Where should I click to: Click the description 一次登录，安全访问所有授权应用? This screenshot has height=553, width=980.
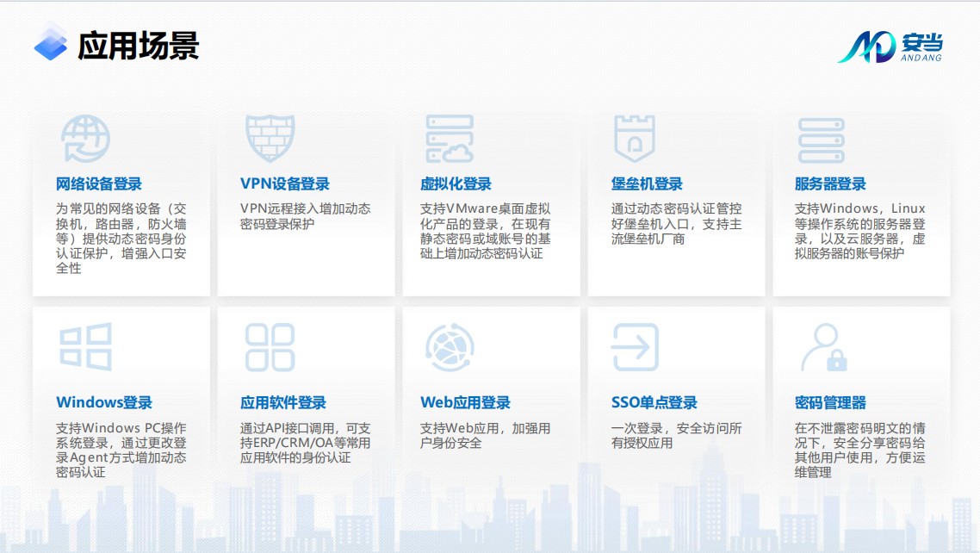click(x=677, y=436)
